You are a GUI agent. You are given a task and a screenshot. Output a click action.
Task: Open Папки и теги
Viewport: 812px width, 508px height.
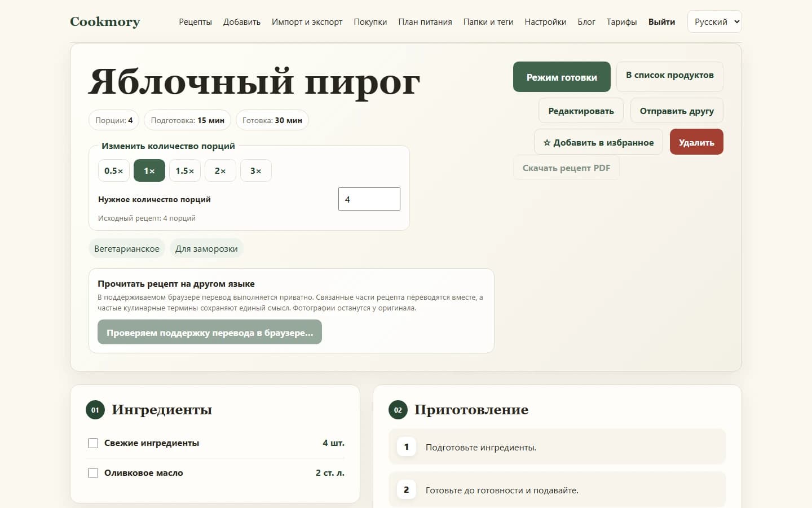click(488, 22)
